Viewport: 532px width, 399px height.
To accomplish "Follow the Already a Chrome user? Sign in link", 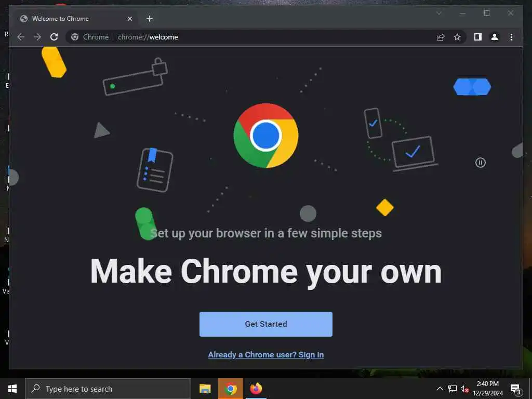I will point(265,354).
